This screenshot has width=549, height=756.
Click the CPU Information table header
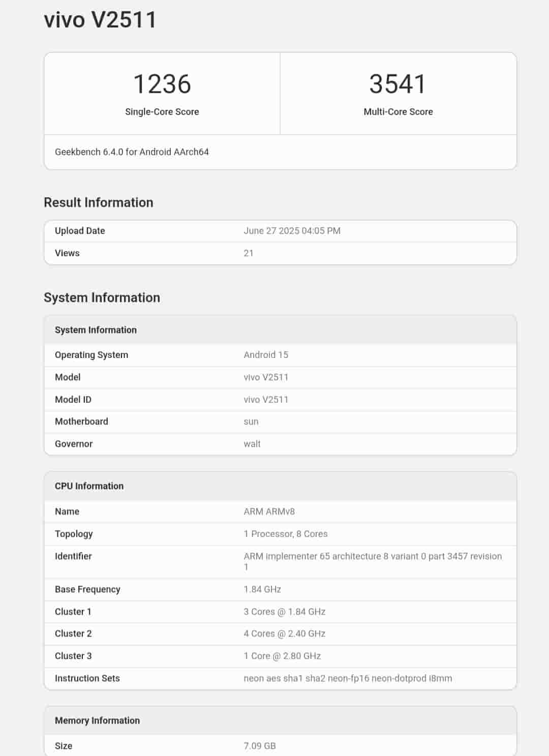[x=89, y=486]
